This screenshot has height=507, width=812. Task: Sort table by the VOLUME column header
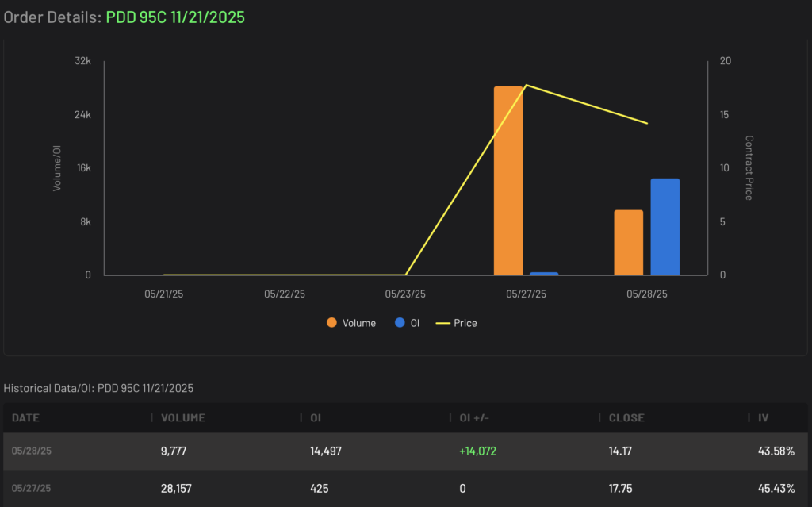183,418
